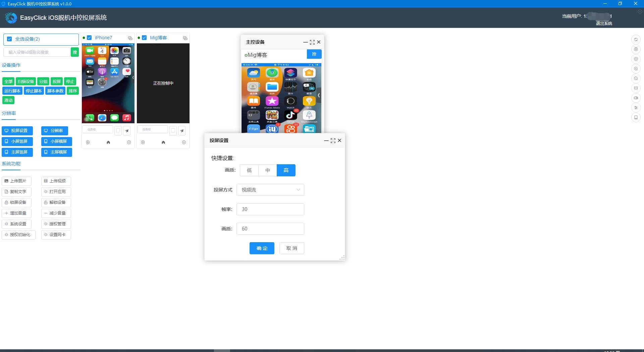Click the pause icon below iPhone7 screen

point(129,142)
